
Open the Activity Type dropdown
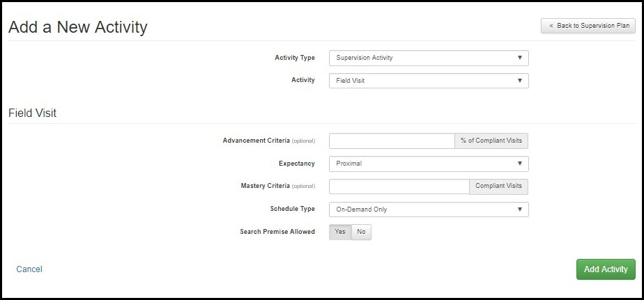pyautogui.click(x=428, y=58)
